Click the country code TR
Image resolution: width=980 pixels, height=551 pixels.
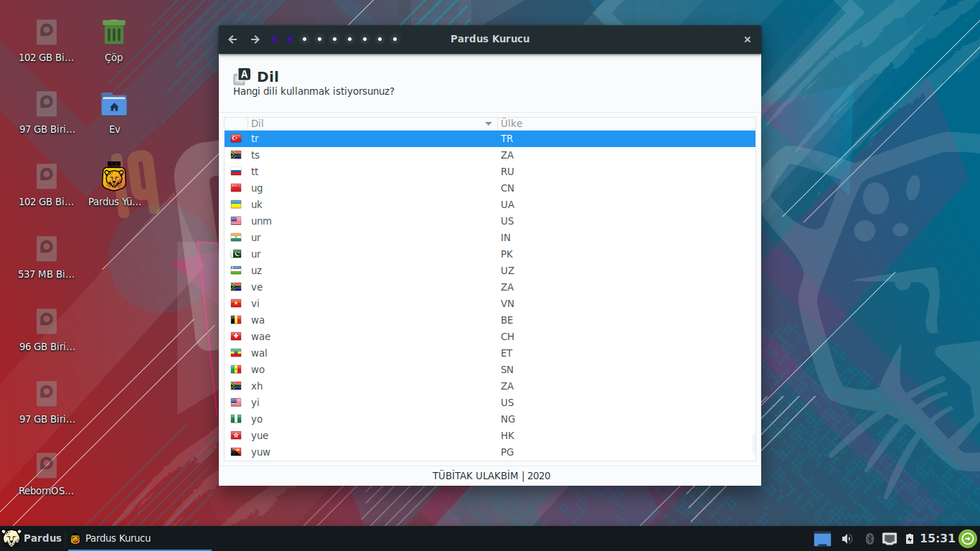click(507, 138)
